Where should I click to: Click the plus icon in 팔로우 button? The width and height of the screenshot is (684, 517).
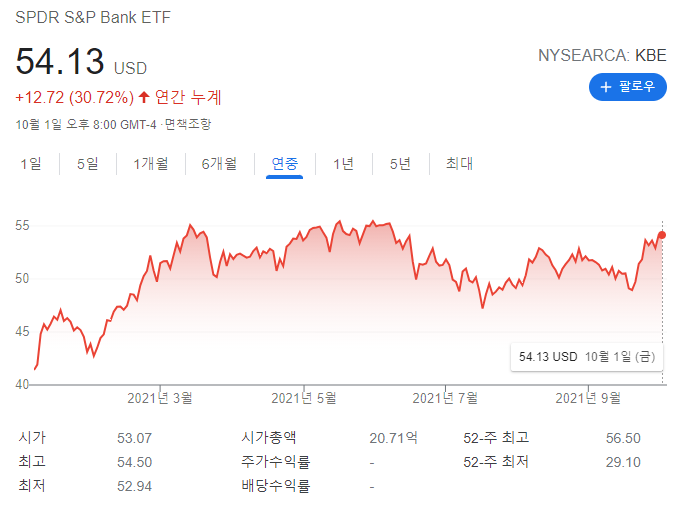click(606, 87)
